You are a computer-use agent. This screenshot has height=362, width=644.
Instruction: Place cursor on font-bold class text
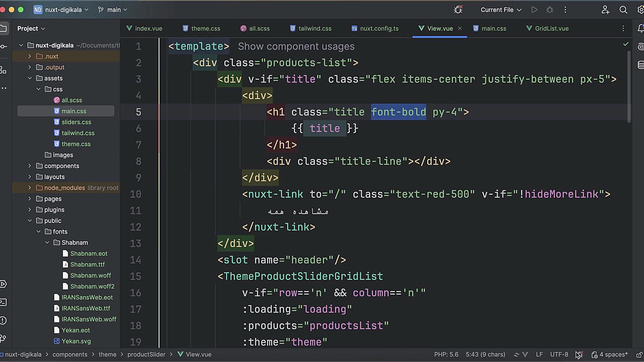coord(398,112)
